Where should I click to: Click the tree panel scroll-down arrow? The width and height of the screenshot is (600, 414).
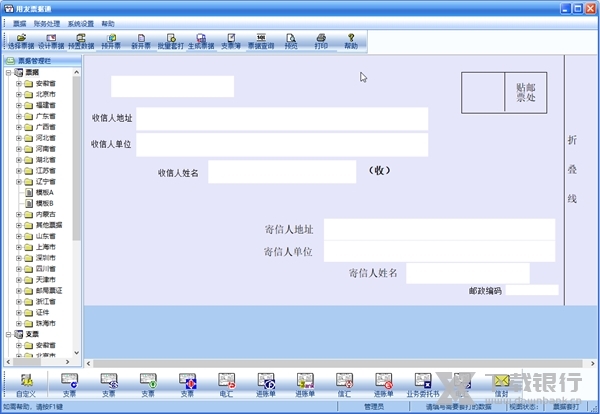pyautogui.click(x=77, y=353)
